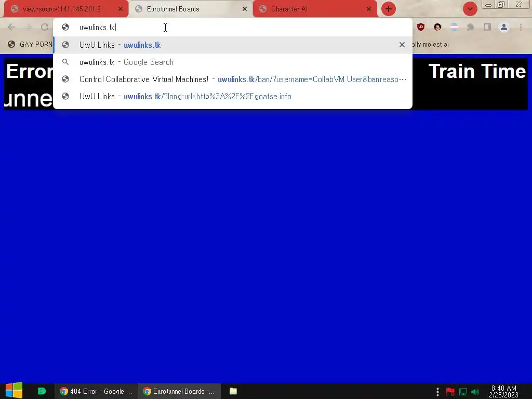This screenshot has width=532, height=399.
Task: Open the Chrome profile avatar button
Action: click(x=504, y=27)
